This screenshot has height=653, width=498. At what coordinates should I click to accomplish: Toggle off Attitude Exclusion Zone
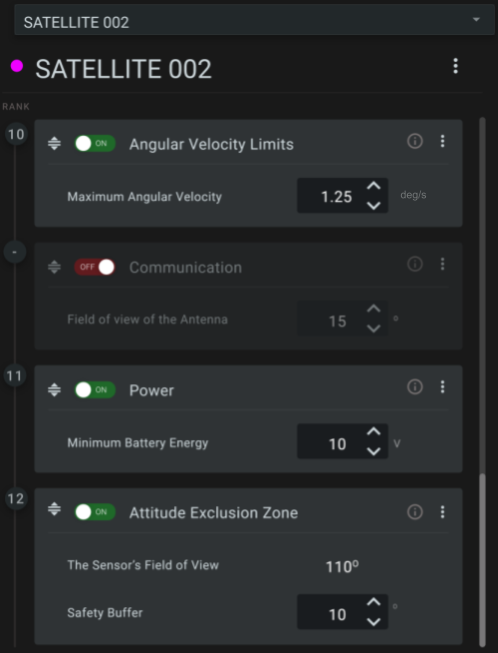point(95,512)
